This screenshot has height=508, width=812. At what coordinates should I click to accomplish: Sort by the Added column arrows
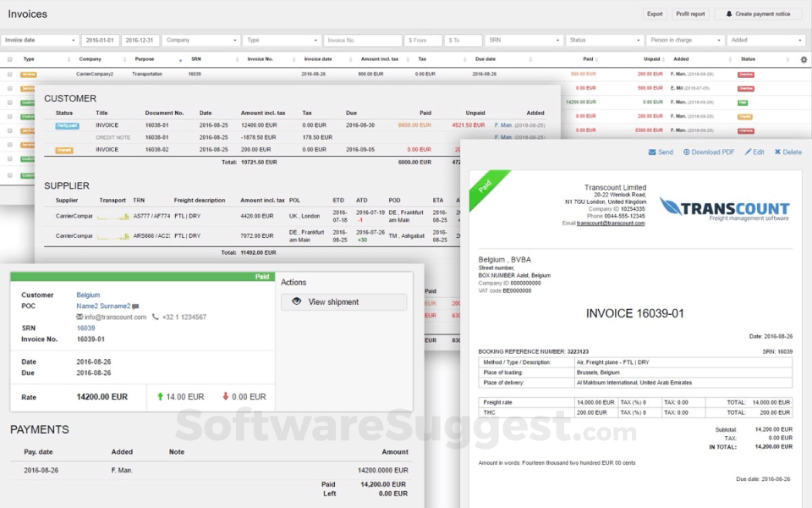pyautogui.click(x=730, y=59)
